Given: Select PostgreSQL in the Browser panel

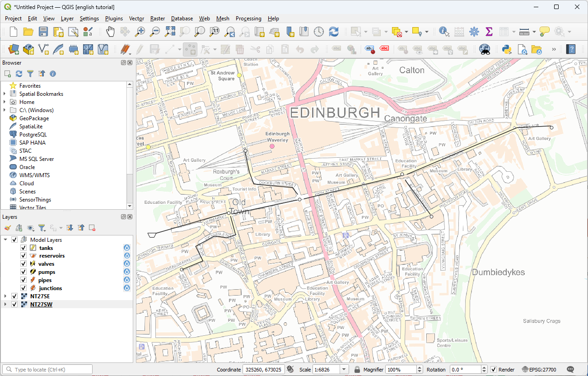Looking at the screenshot, I should (x=33, y=135).
